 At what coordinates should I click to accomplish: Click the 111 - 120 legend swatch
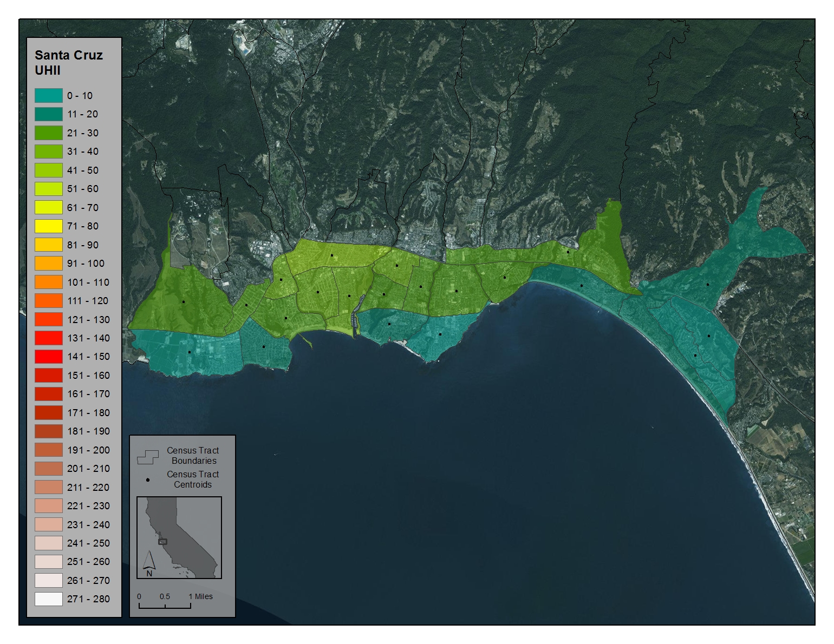(49, 301)
